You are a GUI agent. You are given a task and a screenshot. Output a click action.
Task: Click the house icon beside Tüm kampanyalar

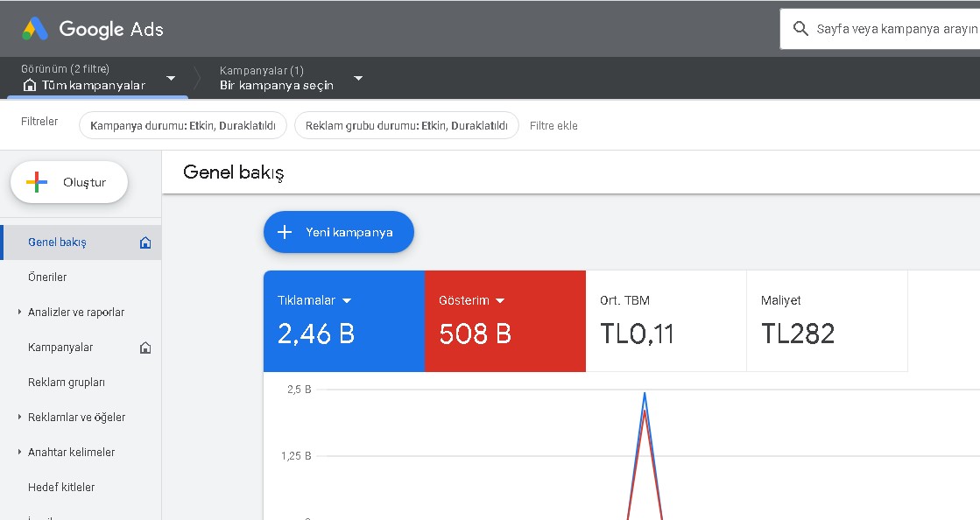click(30, 85)
